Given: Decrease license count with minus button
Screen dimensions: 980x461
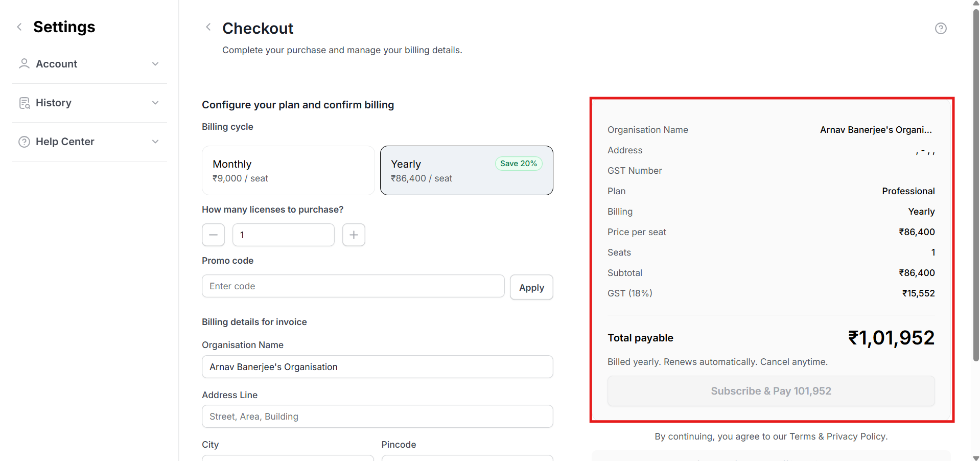Looking at the screenshot, I should pos(213,235).
